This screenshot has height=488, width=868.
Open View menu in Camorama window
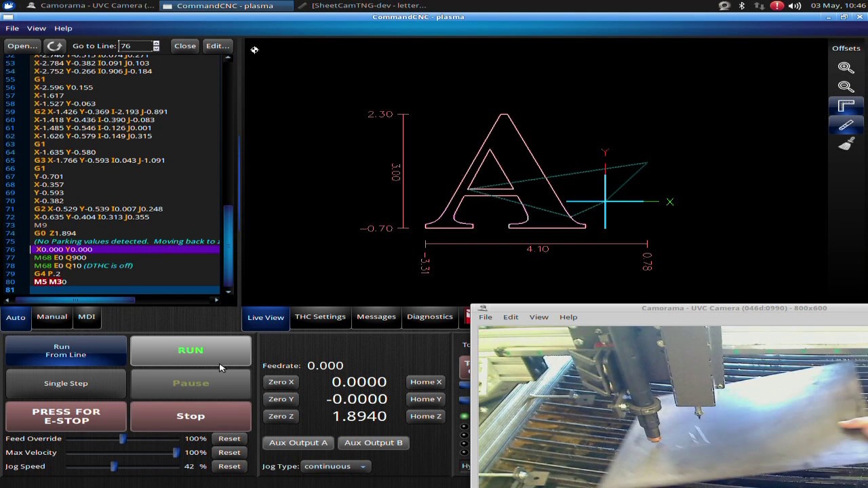pos(539,317)
